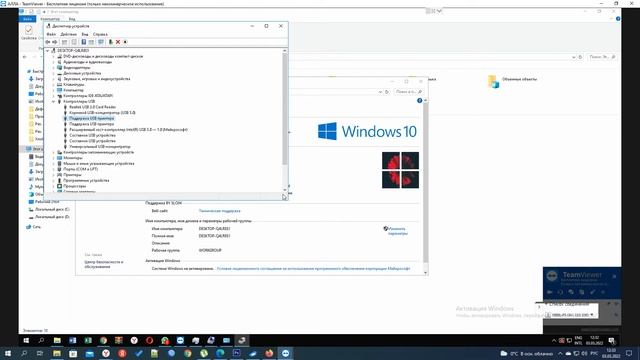Open Microsoft license terms link

(x=313, y=269)
